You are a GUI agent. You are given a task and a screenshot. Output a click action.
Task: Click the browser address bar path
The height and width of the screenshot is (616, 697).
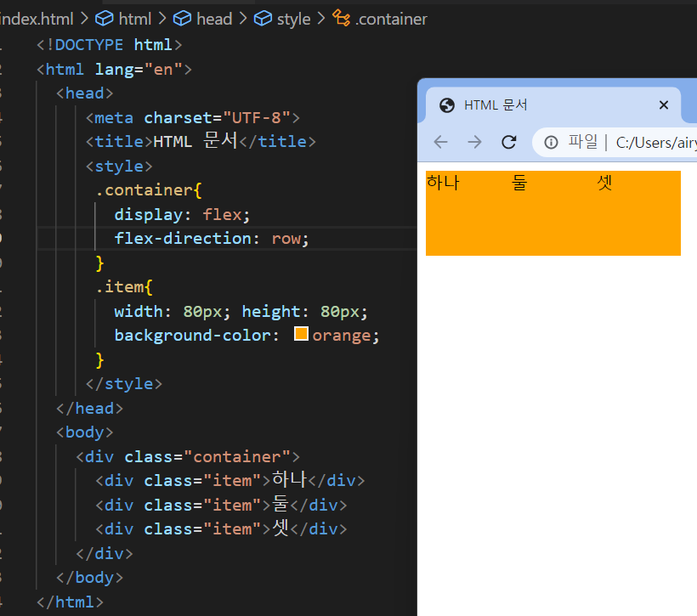coord(656,143)
